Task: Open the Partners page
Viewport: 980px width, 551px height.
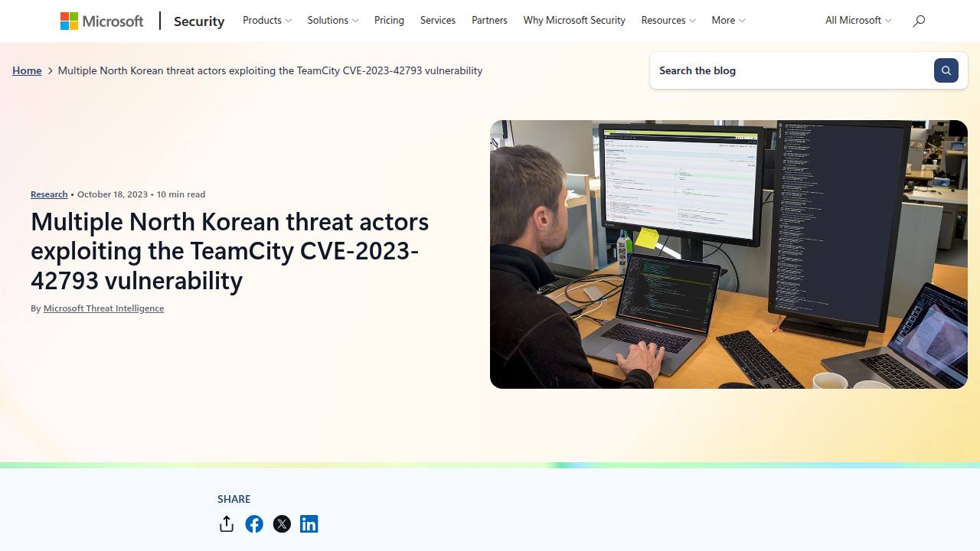Action: (x=489, y=21)
